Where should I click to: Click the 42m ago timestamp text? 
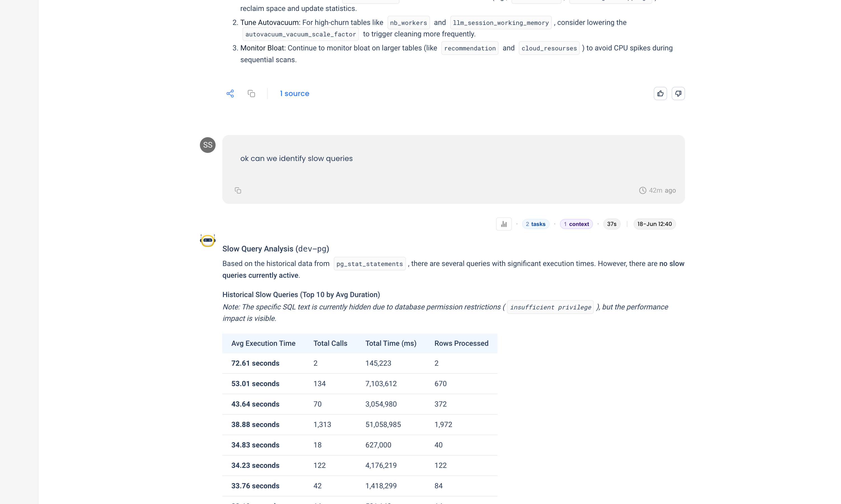[x=662, y=190]
